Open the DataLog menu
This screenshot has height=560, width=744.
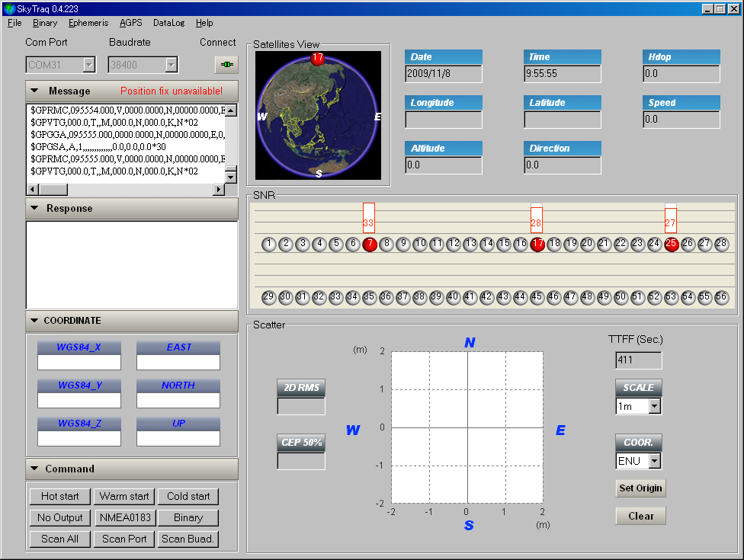[169, 23]
